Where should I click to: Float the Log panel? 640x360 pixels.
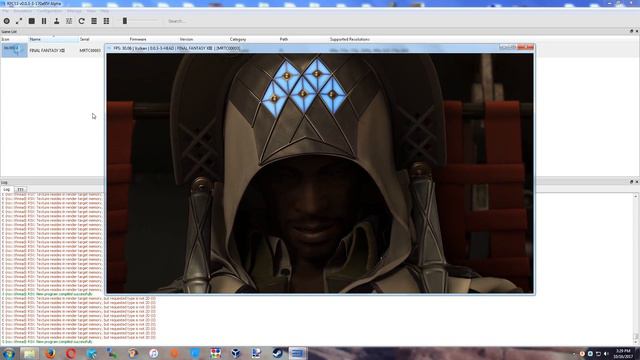[x=631, y=182]
